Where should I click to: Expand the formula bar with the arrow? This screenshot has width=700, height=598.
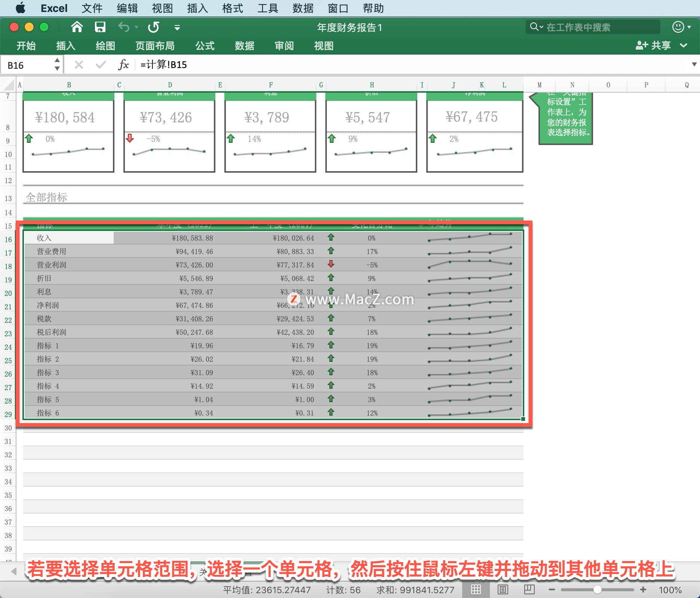694,64
